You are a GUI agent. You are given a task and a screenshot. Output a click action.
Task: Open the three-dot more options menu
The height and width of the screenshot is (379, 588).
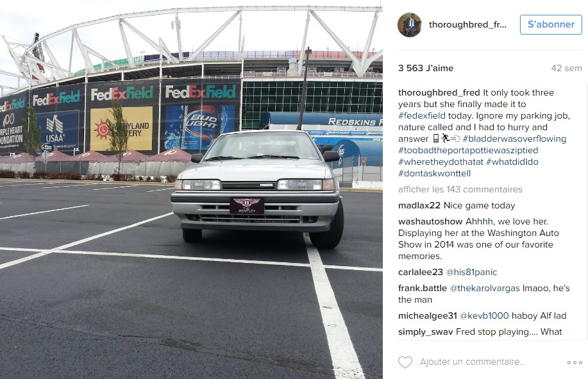575,362
